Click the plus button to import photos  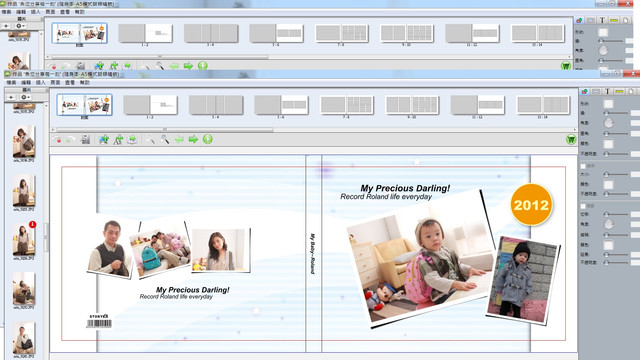11,97
